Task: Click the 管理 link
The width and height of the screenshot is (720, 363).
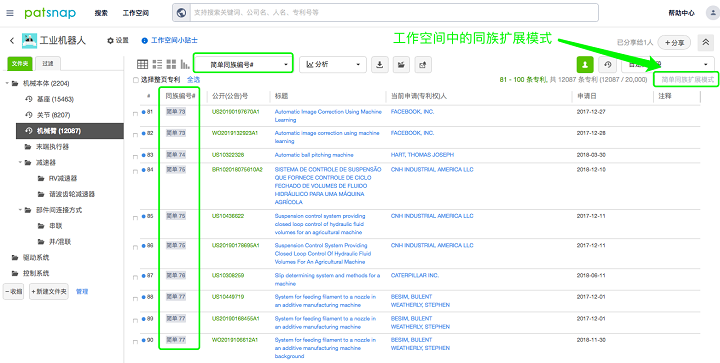Action: (x=82, y=291)
